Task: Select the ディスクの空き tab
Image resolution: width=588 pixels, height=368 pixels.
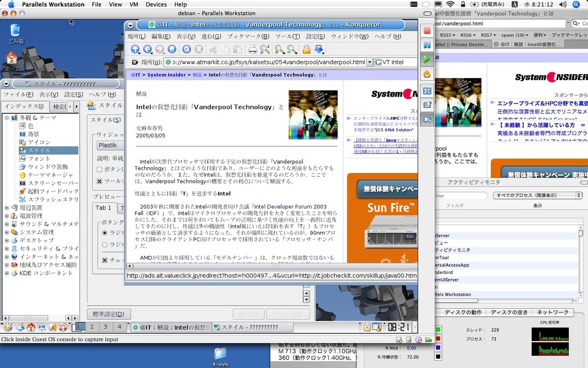Action: [x=509, y=313]
